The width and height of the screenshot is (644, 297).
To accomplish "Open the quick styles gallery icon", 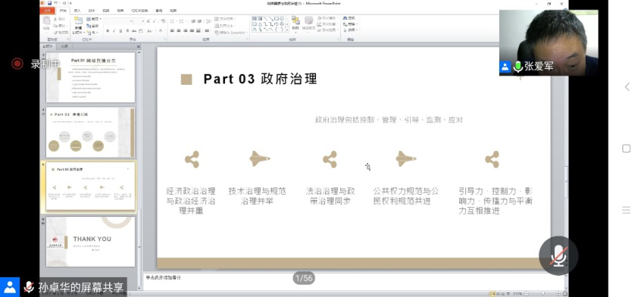I will pyautogui.click(x=309, y=20).
